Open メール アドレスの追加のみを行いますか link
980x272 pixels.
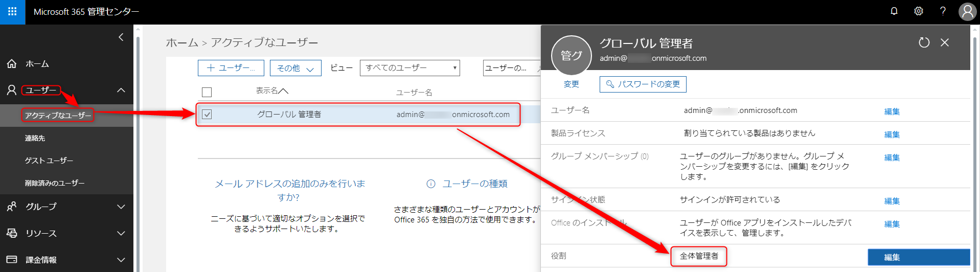pos(290,190)
